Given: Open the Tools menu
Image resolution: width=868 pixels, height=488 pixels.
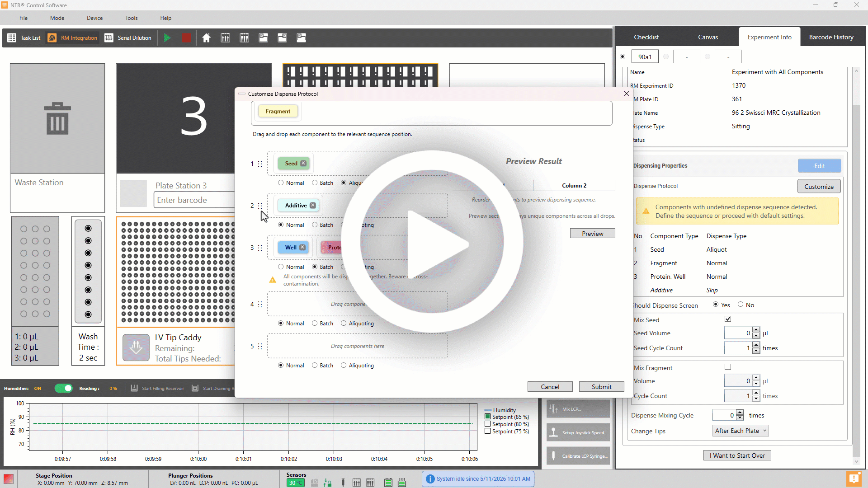Looking at the screenshot, I should [x=131, y=18].
